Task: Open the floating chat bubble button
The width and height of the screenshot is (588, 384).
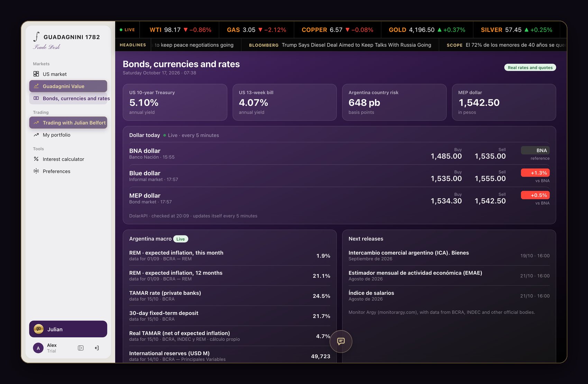Action: pos(341,341)
